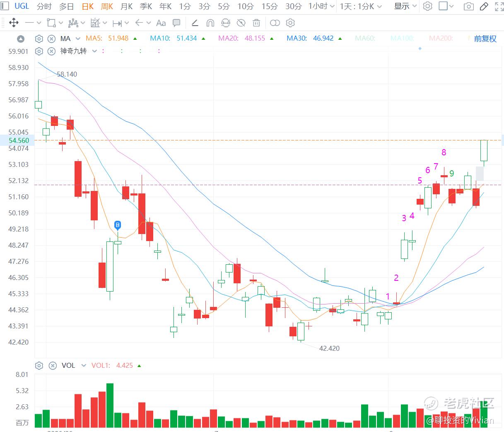This screenshot has height=432, width=504.
Task: Select the 季K period tab
Action: (x=146, y=6)
